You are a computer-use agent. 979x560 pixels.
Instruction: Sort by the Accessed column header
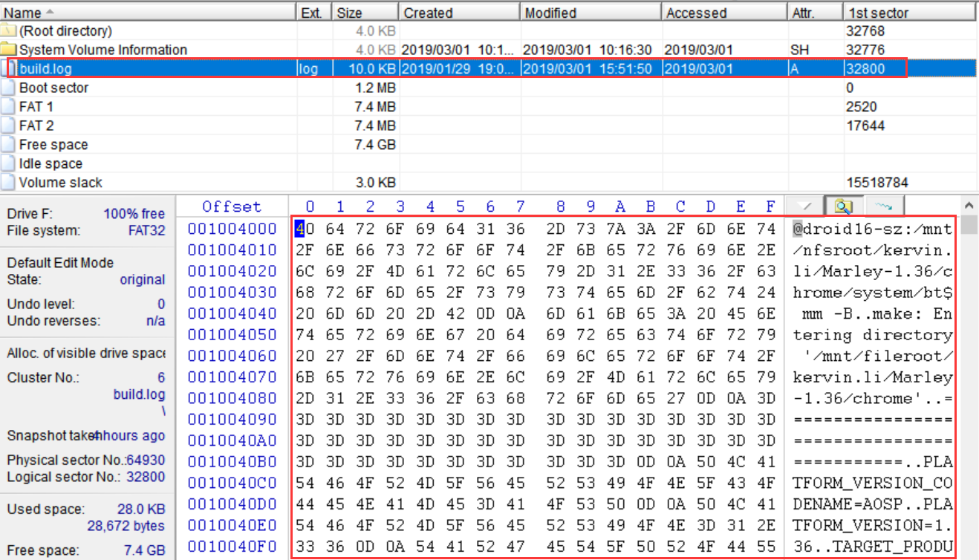(724, 13)
